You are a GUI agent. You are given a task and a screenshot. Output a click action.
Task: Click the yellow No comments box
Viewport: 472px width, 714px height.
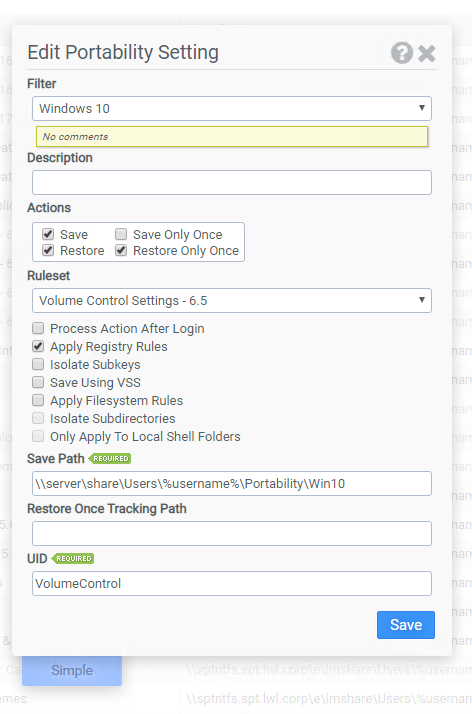click(232, 137)
